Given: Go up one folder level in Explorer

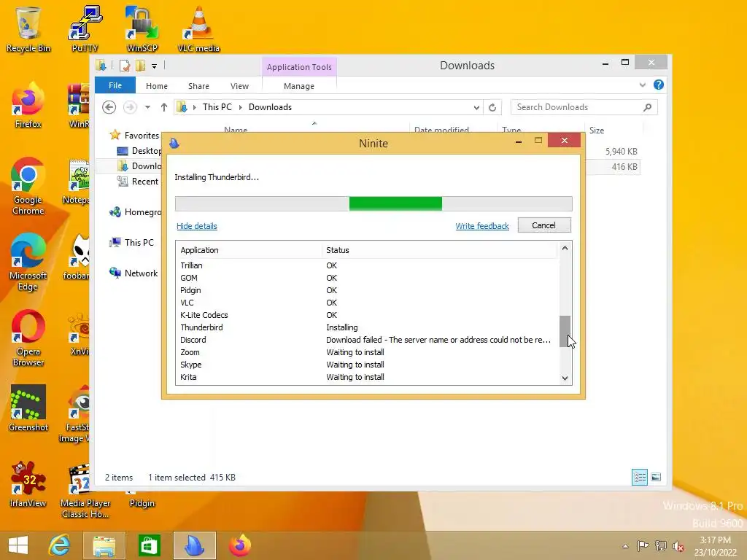Looking at the screenshot, I should [164, 108].
